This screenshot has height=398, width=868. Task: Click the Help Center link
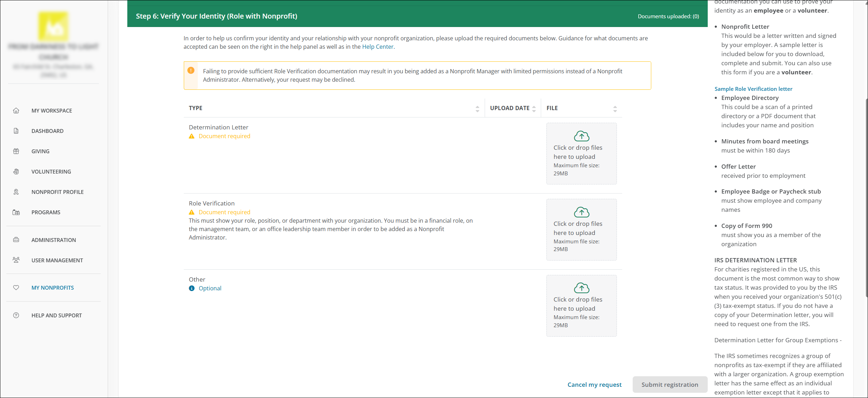(378, 47)
